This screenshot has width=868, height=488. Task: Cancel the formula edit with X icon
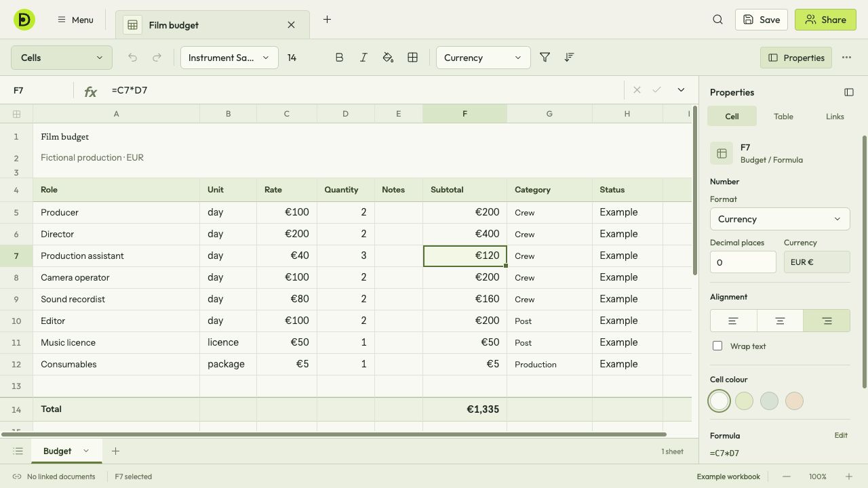pyautogui.click(x=637, y=89)
